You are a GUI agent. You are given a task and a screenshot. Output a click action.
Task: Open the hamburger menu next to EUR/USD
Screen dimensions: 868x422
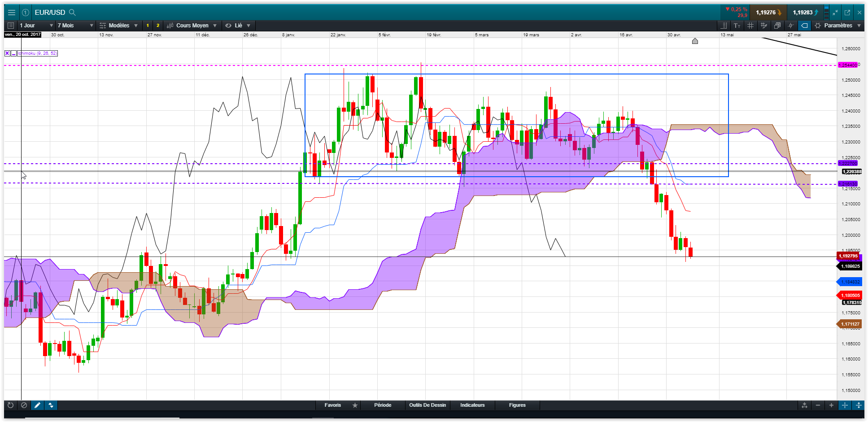12,13
